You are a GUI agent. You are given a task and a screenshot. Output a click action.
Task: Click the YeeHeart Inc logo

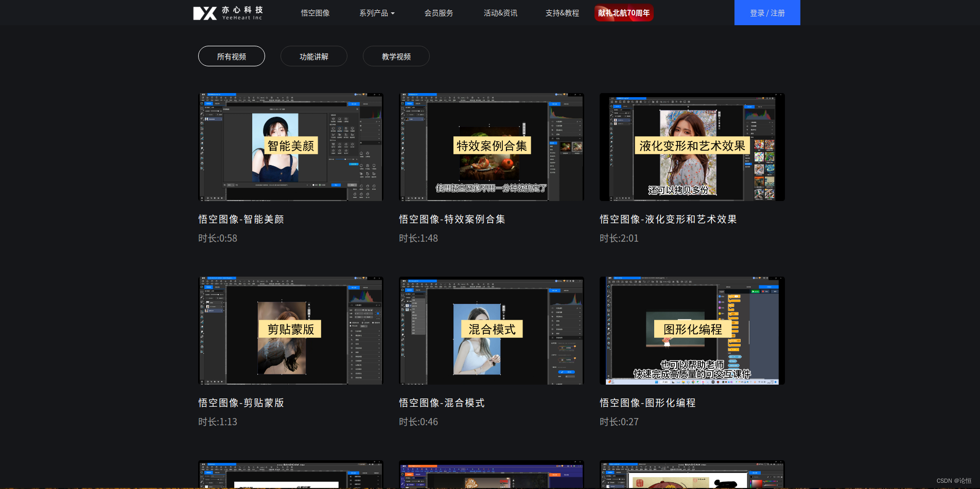tap(228, 13)
